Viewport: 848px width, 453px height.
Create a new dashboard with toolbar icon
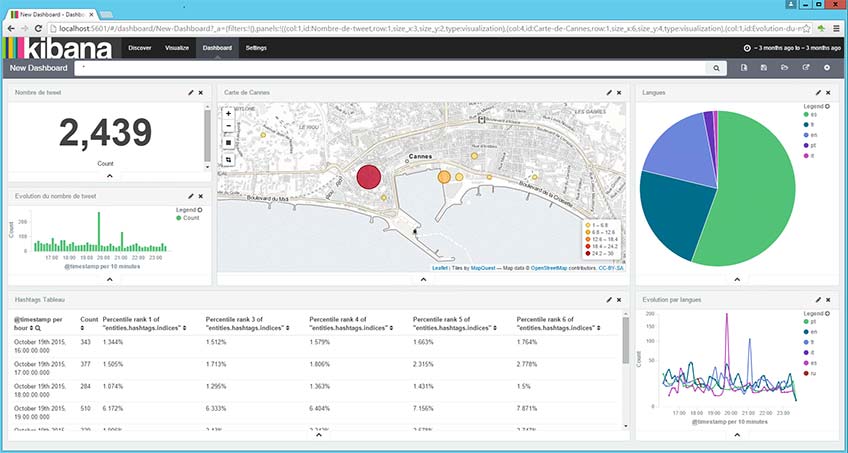click(x=744, y=68)
